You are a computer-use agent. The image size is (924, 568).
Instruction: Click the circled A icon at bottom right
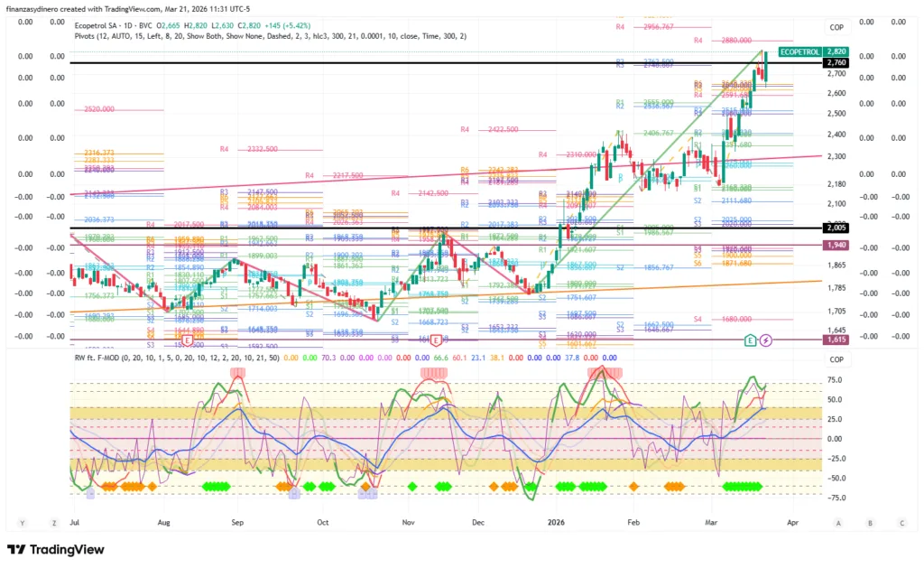(x=838, y=523)
